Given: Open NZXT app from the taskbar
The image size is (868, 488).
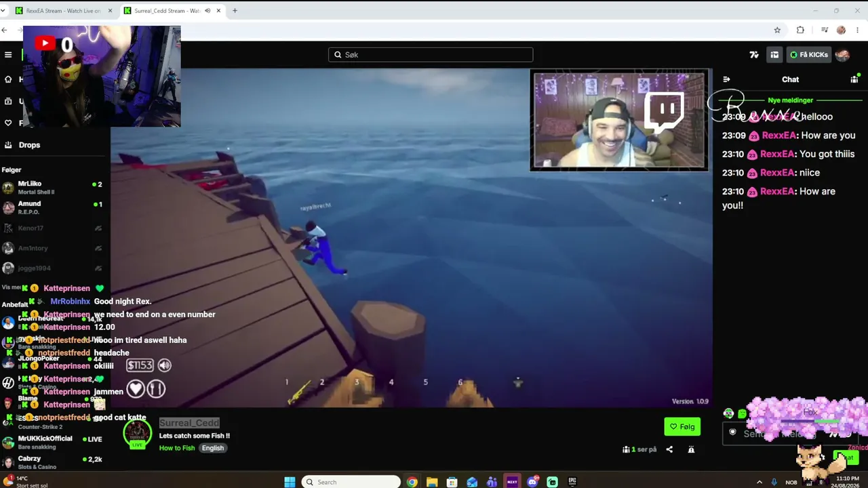Looking at the screenshot, I should pyautogui.click(x=512, y=482).
